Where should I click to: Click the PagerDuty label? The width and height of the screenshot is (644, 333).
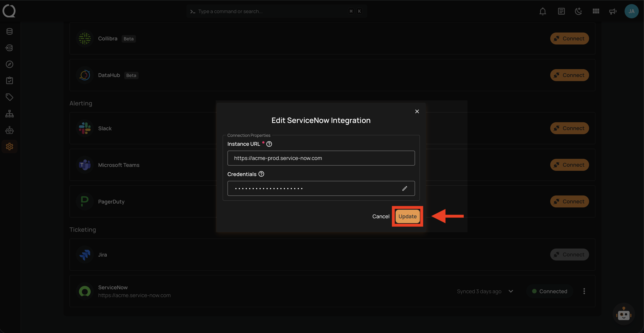pyautogui.click(x=111, y=202)
